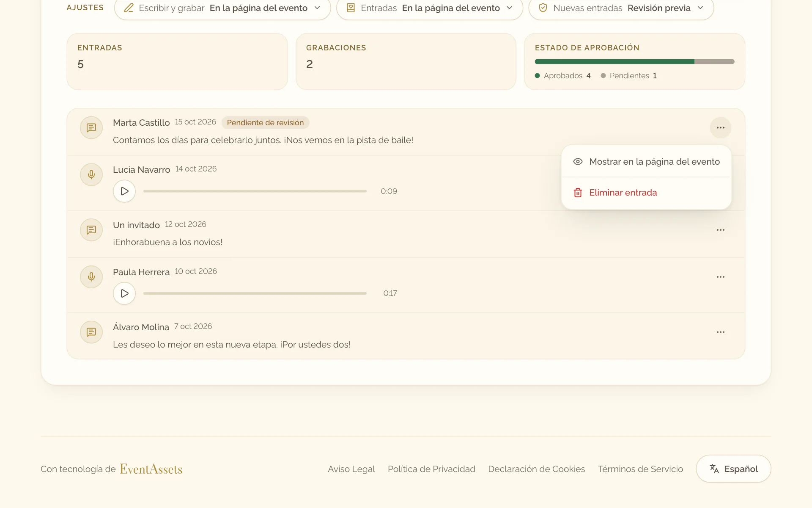
Task: Choose Mostrar en la página del evento
Action: [646, 162]
